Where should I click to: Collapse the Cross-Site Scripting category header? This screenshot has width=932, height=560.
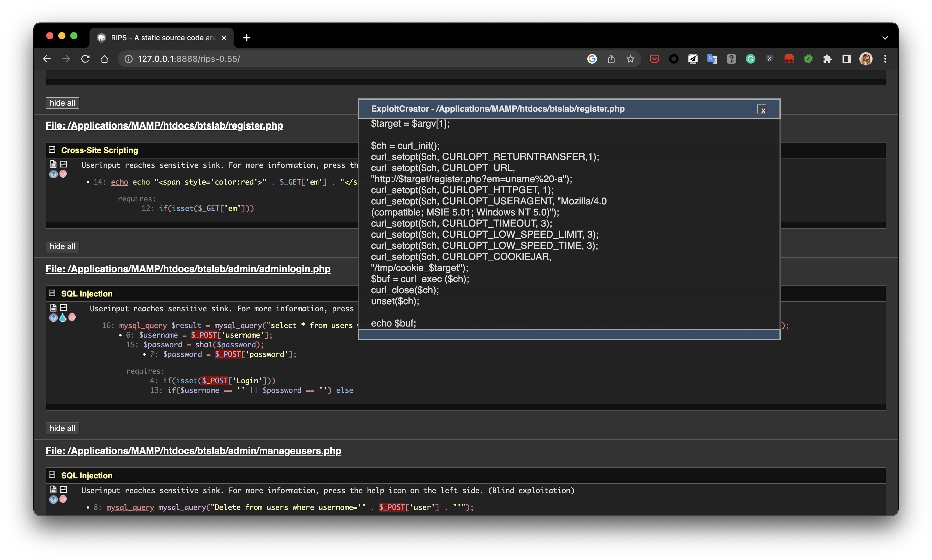pyautogui.click(x=52, y=150)
